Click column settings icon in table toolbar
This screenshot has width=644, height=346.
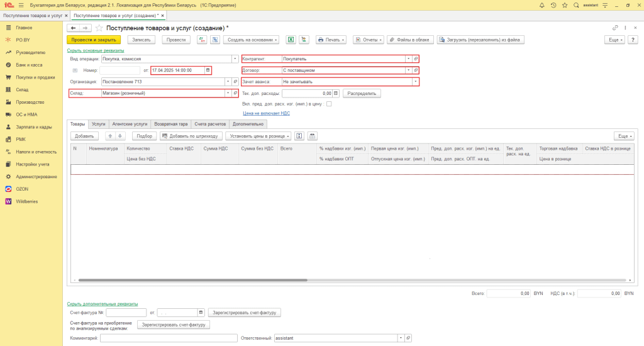point(312,136)
